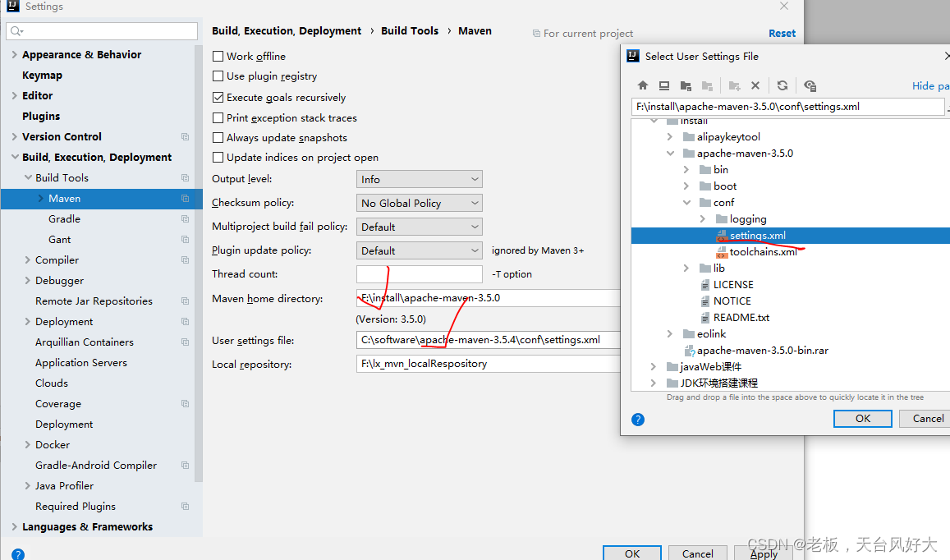Open Application Servers settings
Image resolution: width=950 pixels, height=560 pixels.
(81, 362)
